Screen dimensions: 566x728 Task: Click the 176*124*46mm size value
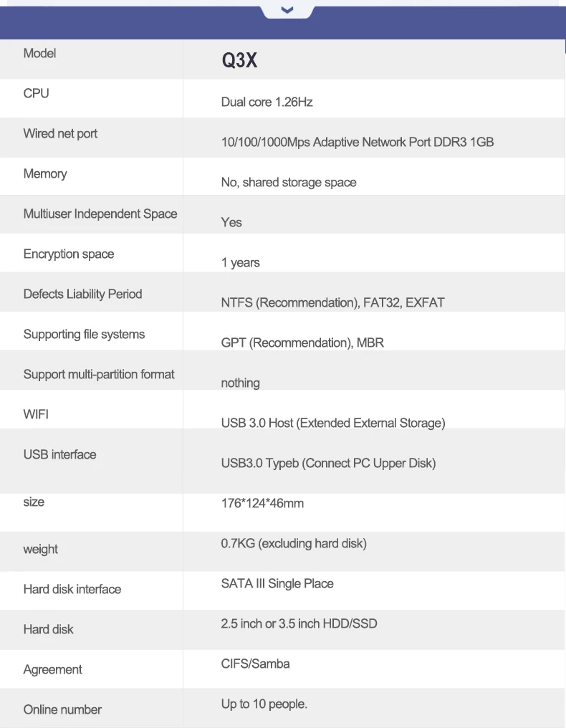click(x=262, y=504)
